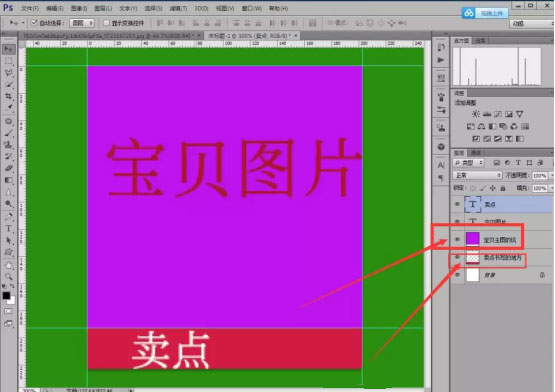Add a Curves adjustment
The height and width of the screenshot is (392, 555).
pos(498,114)
